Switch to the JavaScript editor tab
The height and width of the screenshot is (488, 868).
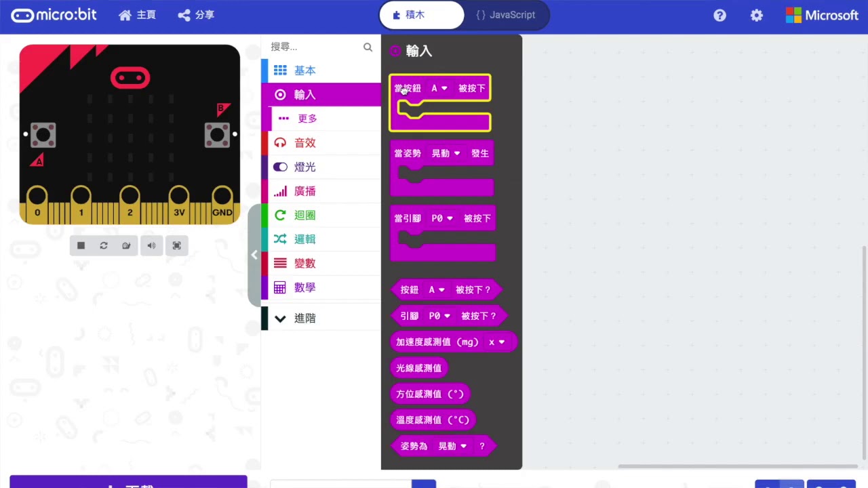[506, 15]
